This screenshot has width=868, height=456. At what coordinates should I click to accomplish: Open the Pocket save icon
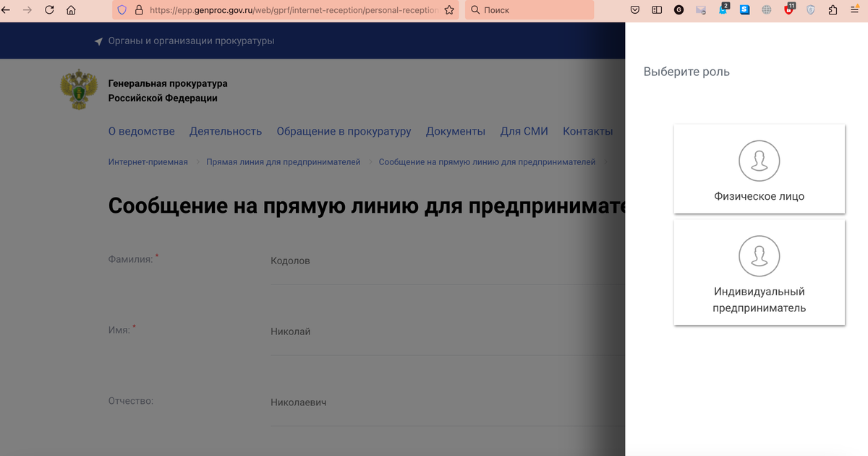(635, 10)
